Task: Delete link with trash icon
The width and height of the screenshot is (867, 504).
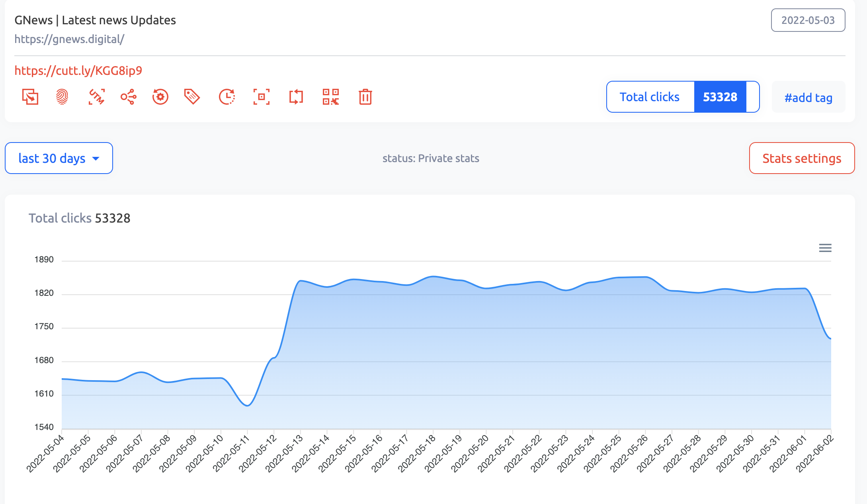Action: coord(365,97)
